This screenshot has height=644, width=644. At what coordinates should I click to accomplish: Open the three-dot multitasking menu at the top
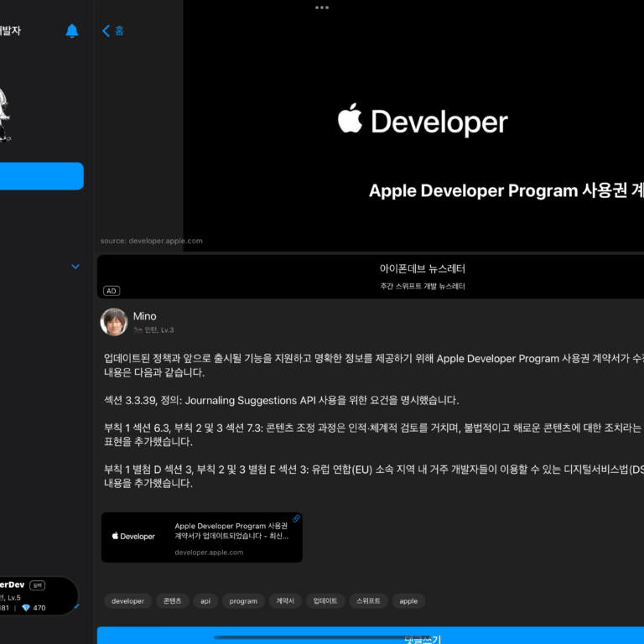coord(322,8)
